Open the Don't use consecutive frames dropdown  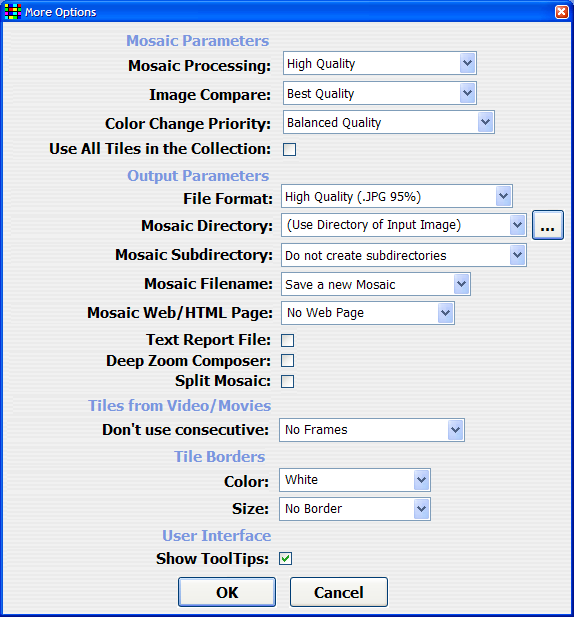click(x=372, y=430)
